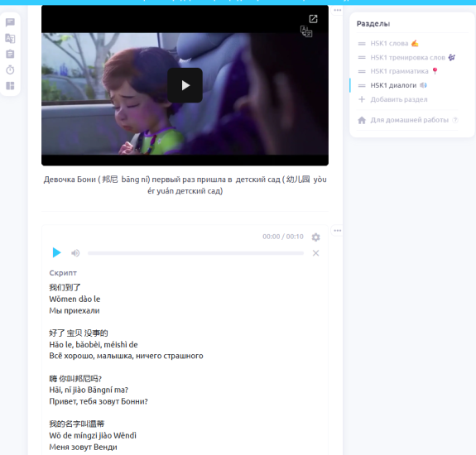Open video in external window icon
This screenshot has width=476, height=455.
click(313, 19)
